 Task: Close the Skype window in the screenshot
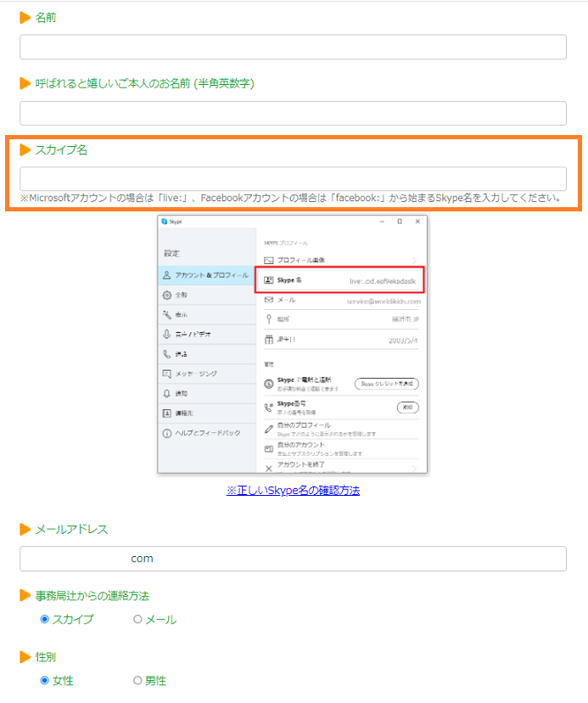[x=417, y=222]
